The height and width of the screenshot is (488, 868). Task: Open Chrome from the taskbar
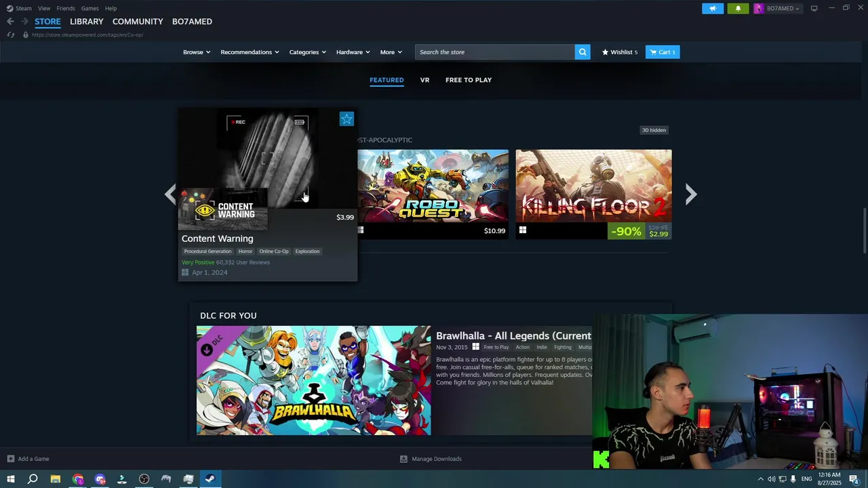78,479
